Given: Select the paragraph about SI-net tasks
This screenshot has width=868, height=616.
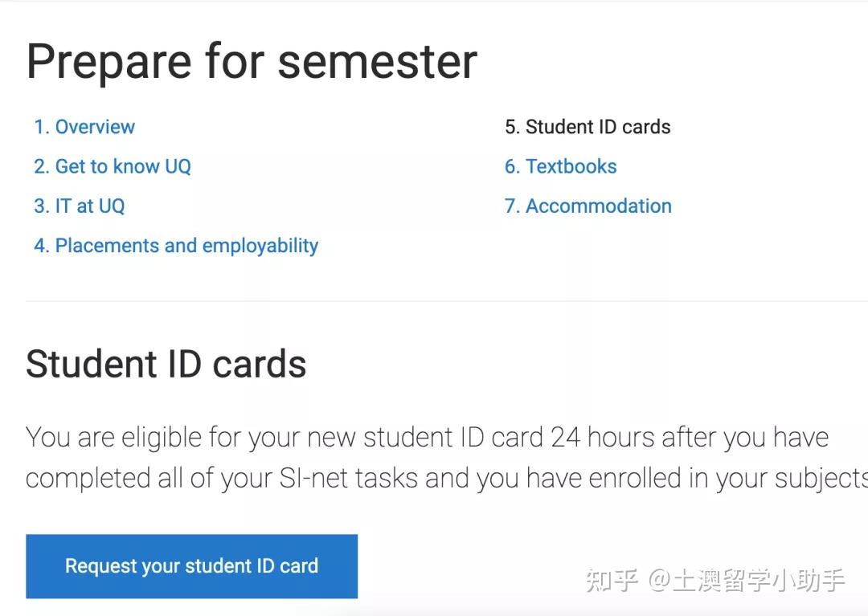Looking at the screenshot, I should click(434, 457).
